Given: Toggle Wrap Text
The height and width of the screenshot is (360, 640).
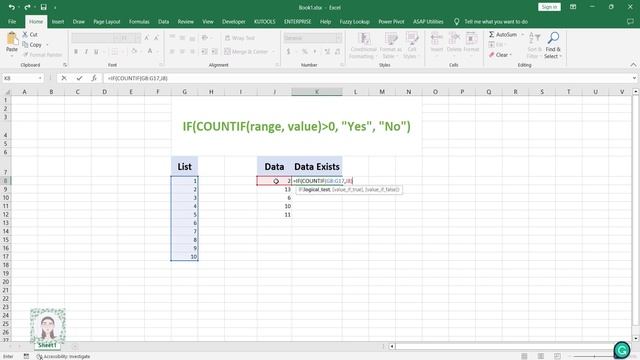Looking at the screenshot, I should pos(240,38).
